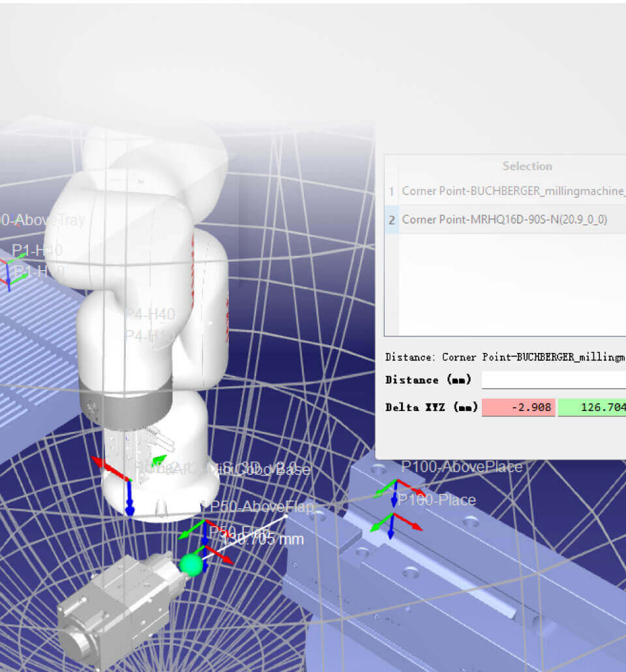Select the P100-AbovePlace coordinate frame
The width and height of the screenshot is (626, 672).
394,486
